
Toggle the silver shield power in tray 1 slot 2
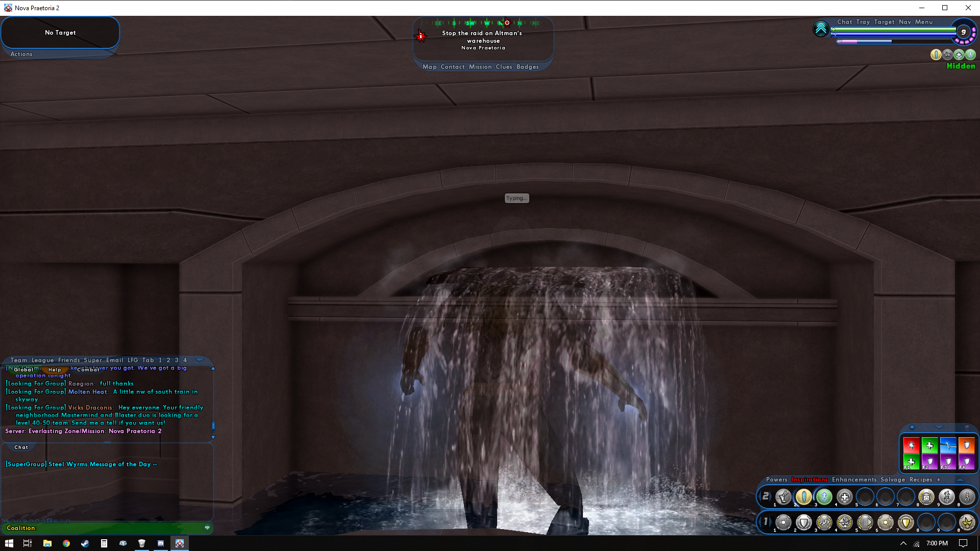(804, 522)
